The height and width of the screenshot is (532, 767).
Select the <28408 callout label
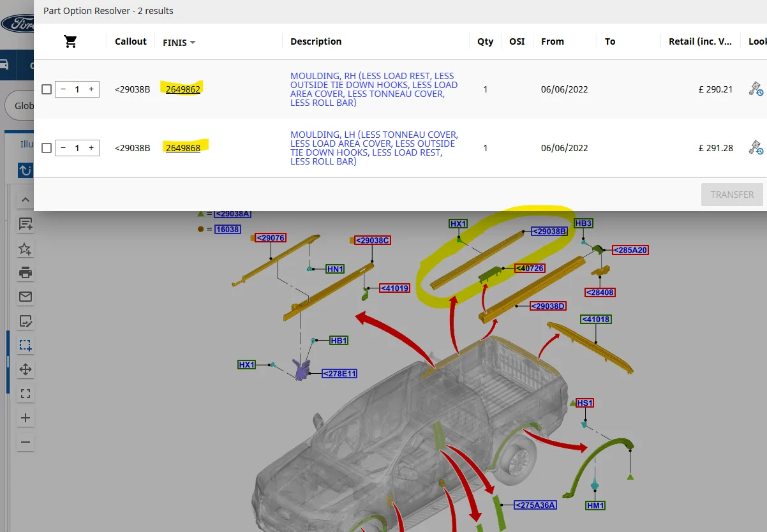600,293
